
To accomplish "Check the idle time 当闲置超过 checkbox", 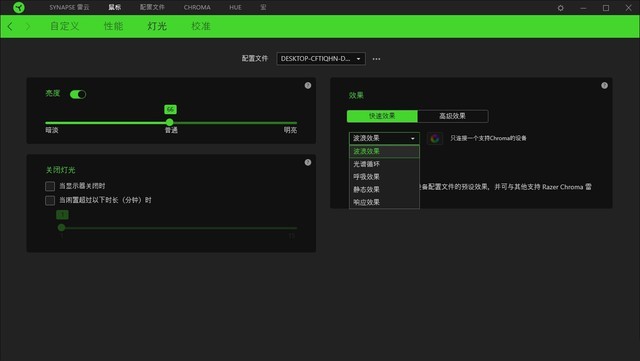I will [50, 201].
